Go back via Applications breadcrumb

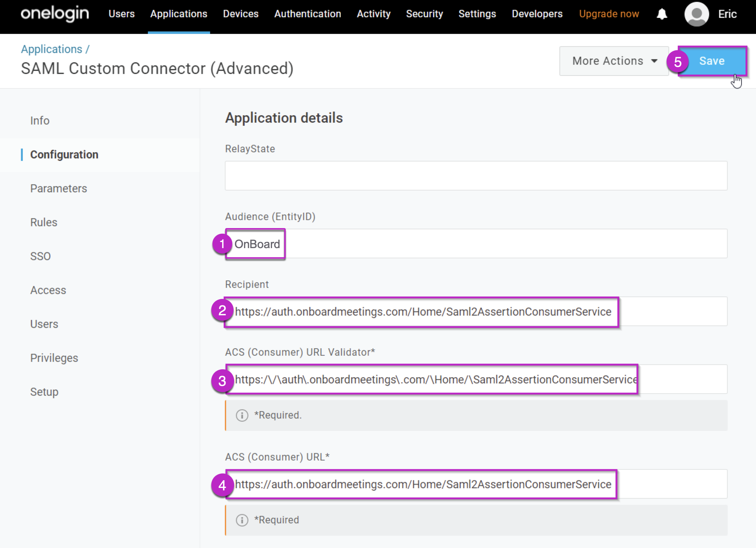click(x=52, y=49)
